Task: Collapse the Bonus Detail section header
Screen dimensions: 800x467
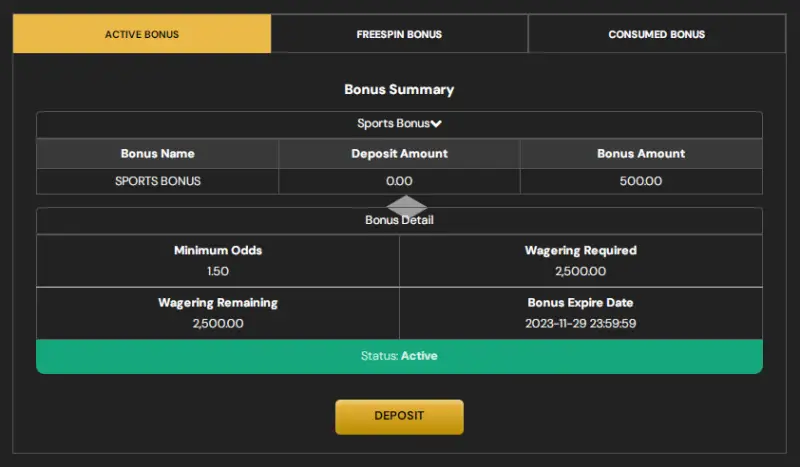Action: pyautogui.click(x=399, y=220)
